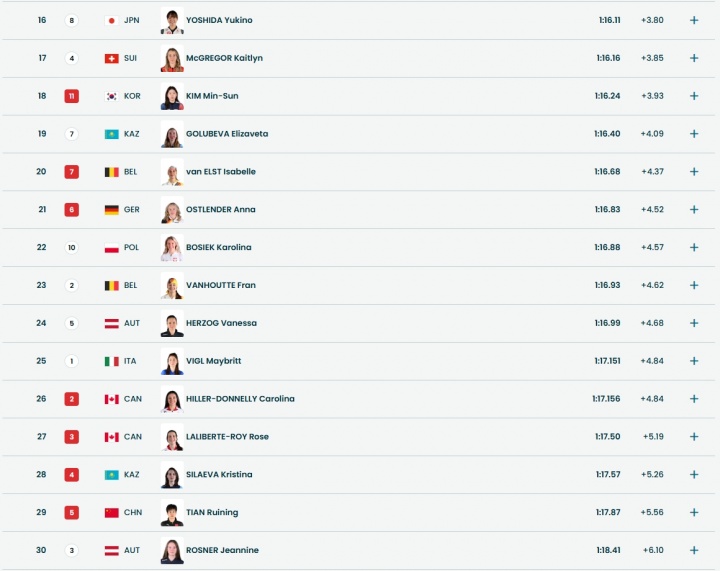Click Poland flag icon near POL

point(111,248)
